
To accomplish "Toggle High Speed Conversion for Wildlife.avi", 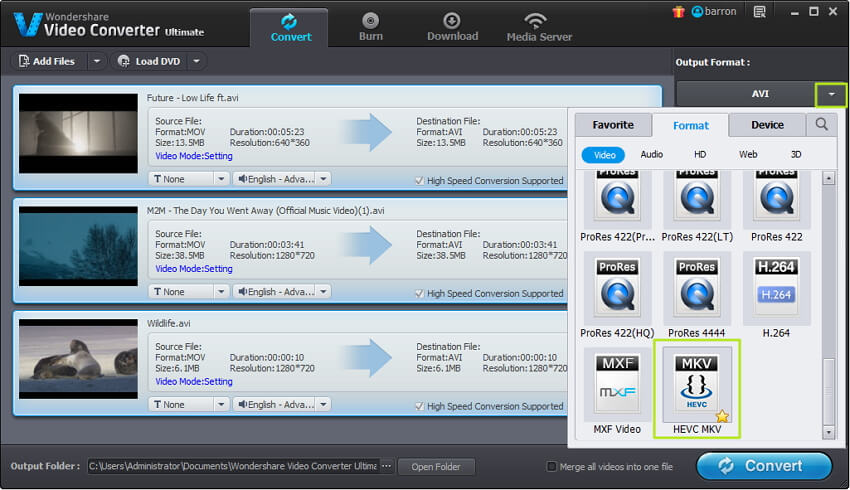I will pyautogui.click(x=419, y=406).
